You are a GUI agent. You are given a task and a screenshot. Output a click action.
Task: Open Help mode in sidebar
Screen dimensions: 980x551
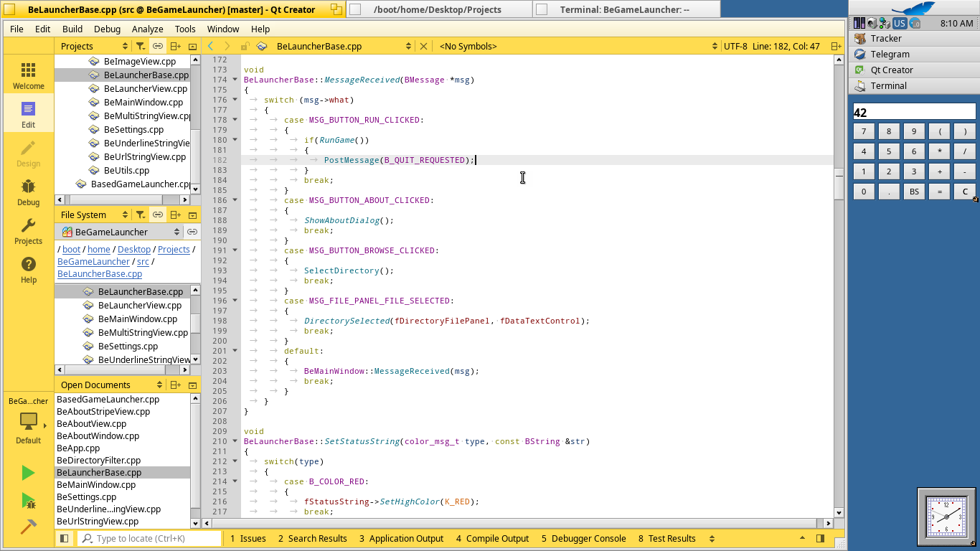pos(28,270)
